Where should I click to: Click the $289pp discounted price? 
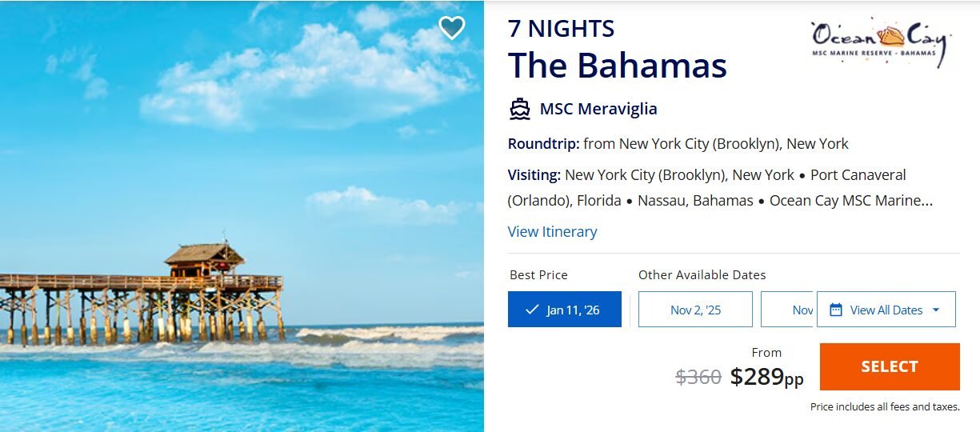pos(766,376)
